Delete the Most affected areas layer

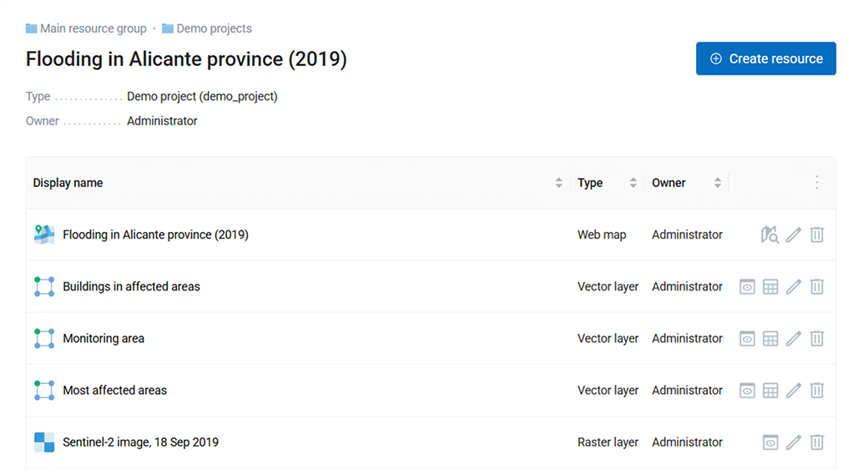tap(817, 391)
